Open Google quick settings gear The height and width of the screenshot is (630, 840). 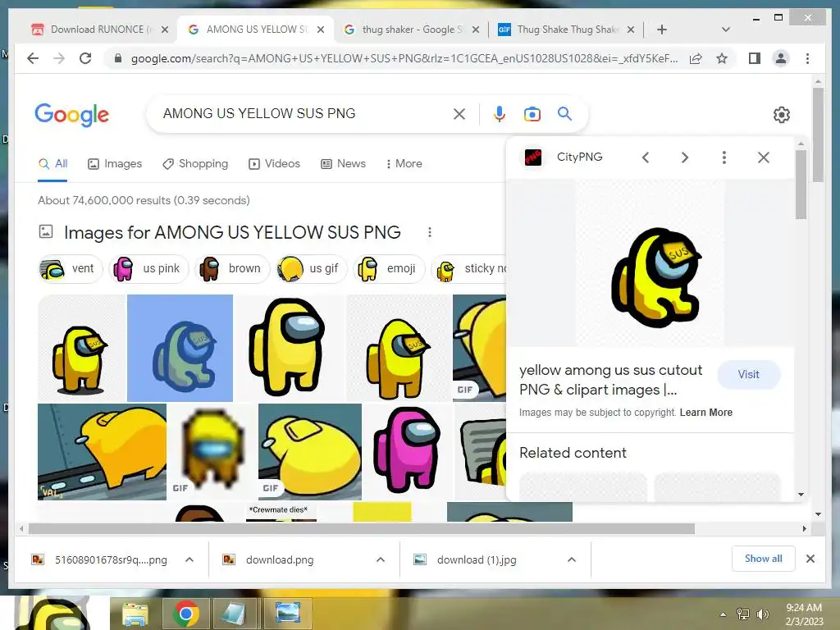point(781,115)
